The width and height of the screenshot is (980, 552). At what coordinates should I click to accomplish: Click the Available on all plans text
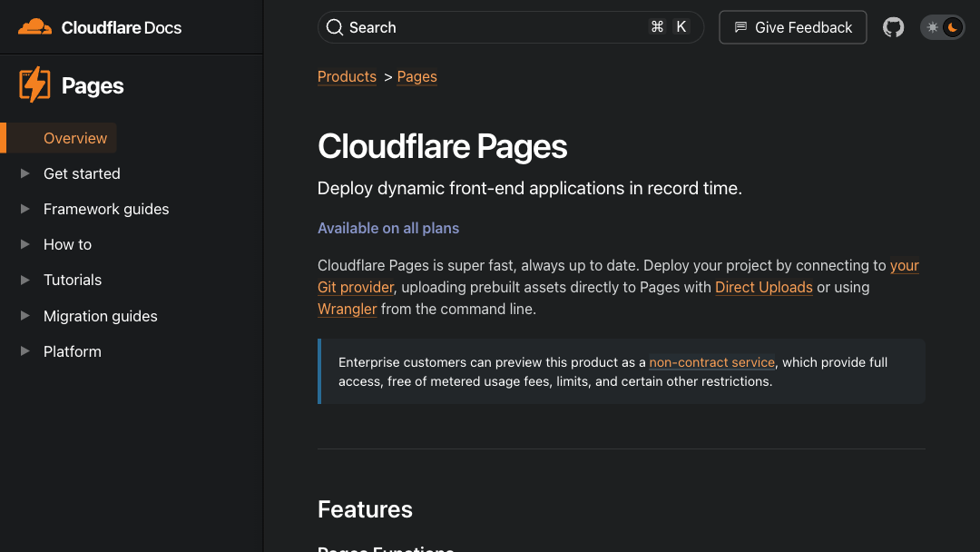tap(388, 228)
